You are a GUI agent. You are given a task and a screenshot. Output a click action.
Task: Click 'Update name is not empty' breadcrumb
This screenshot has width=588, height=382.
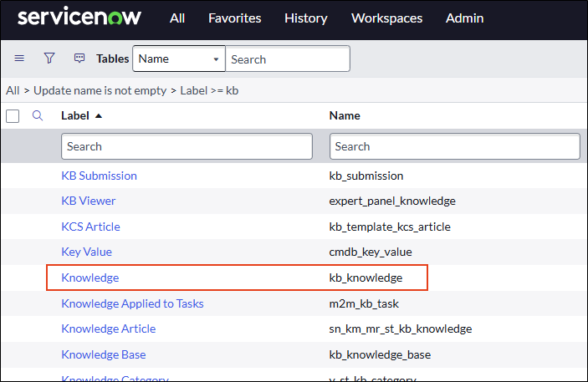coord(100,90)
